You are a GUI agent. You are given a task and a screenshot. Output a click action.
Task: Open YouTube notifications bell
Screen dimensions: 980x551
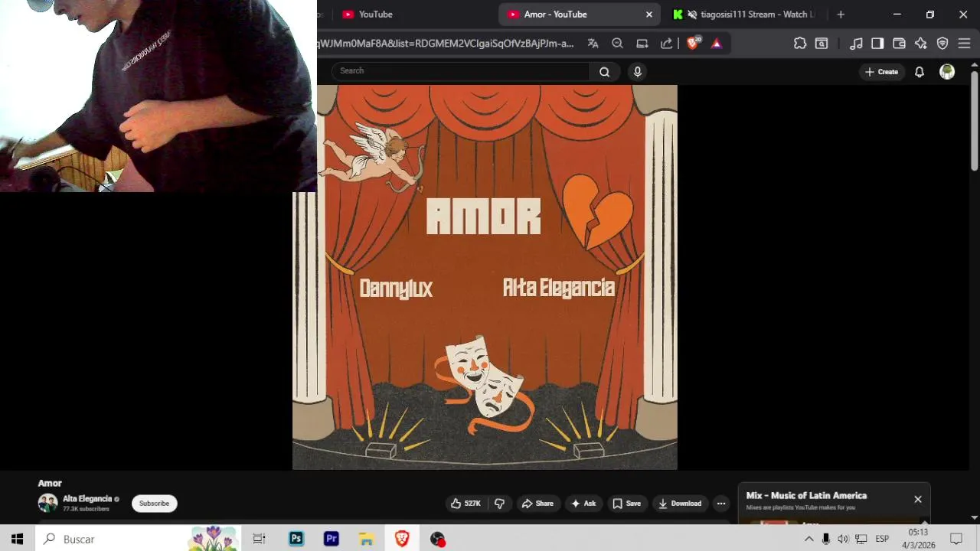(920, 72)
